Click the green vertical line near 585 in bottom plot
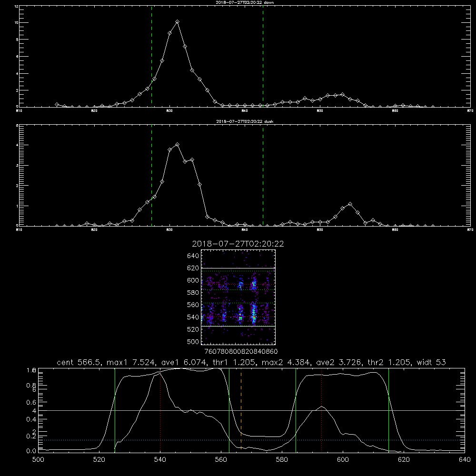 [296, 410]
